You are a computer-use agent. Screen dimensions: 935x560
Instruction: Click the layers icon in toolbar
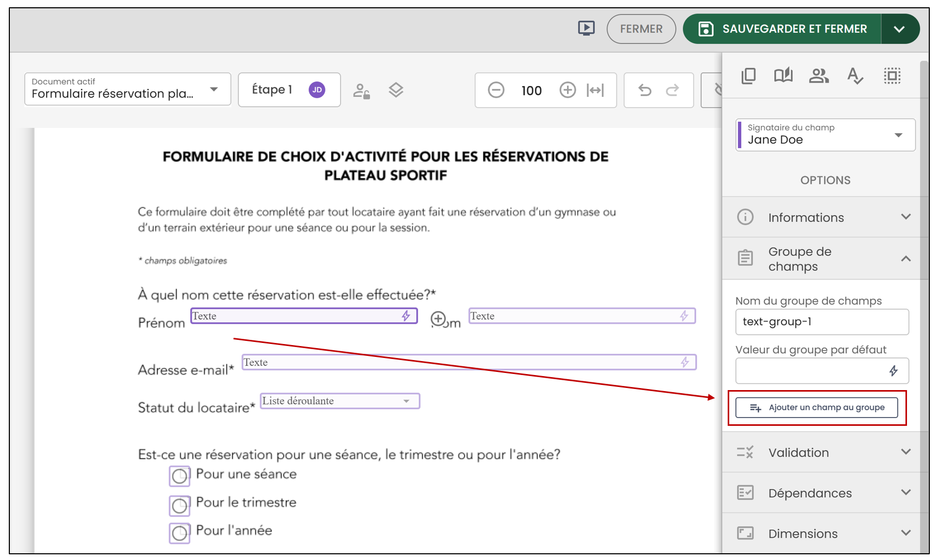pyautogui.click(x=396, y=90)
